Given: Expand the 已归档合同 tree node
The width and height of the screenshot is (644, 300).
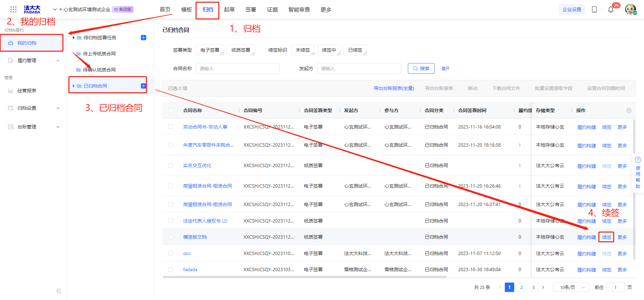Looking at the screenshot, I should (x=73, y=86).
